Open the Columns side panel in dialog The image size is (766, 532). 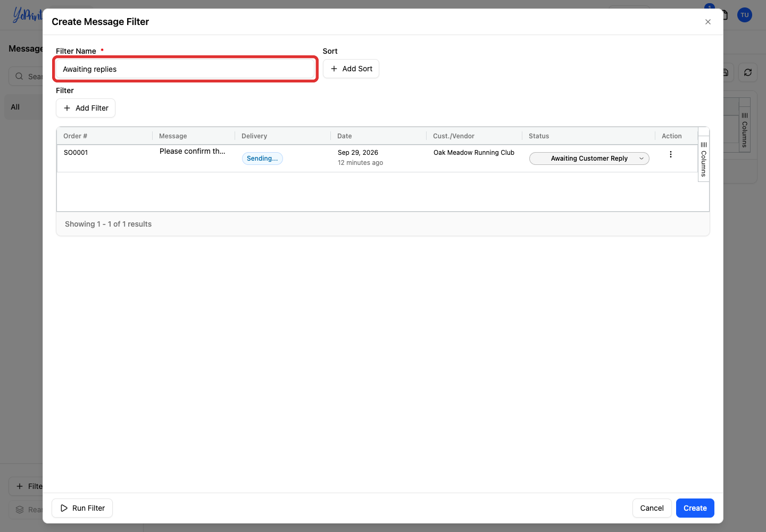[x=704, y=160]
